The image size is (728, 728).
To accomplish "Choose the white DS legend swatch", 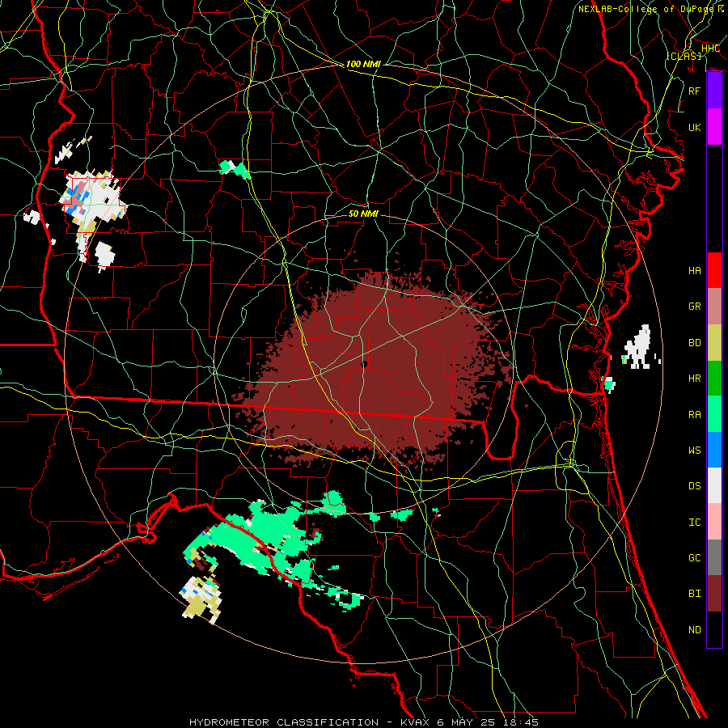I will point(714,485).
